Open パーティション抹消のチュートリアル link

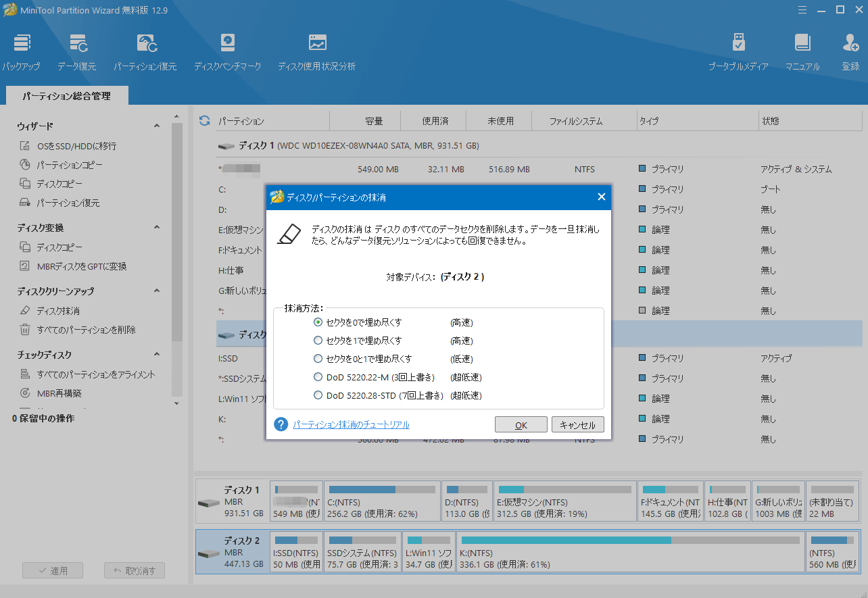pos(351,424)
